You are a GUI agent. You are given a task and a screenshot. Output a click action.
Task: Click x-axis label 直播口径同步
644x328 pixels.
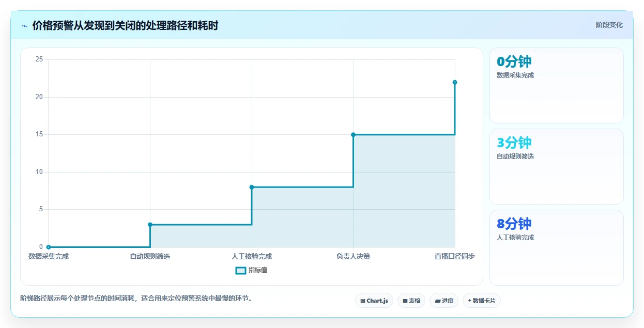click(x=455, y=257)
